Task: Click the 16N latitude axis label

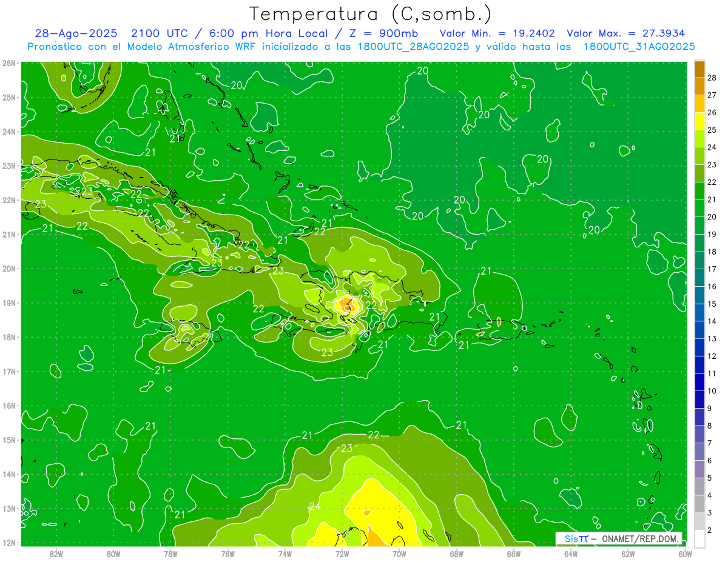Action: [9, 406]
